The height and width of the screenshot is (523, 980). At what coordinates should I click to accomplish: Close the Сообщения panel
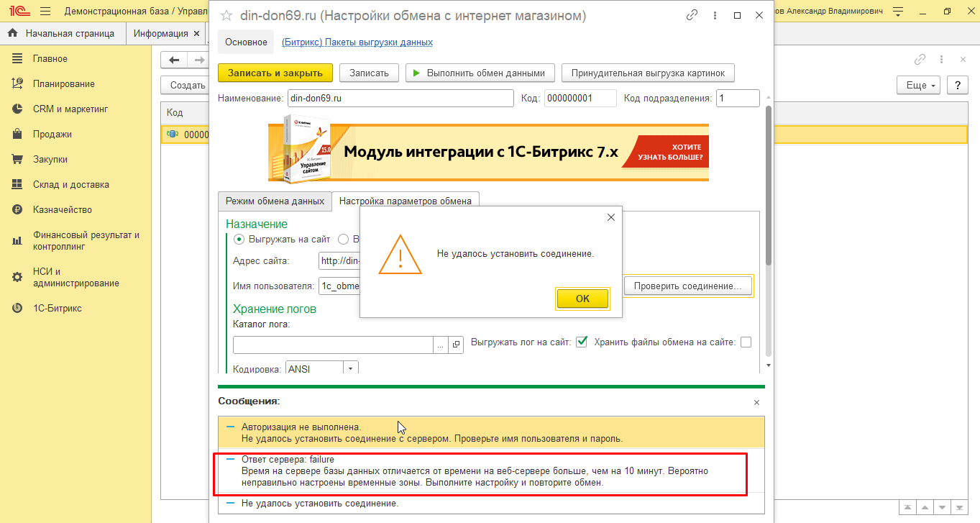(x=756, y=403)
